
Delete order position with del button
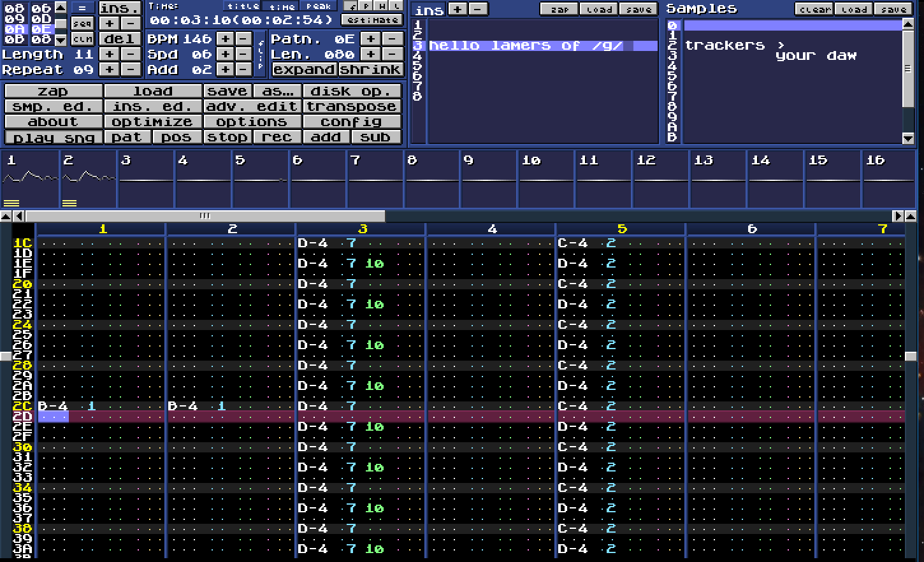120,39
